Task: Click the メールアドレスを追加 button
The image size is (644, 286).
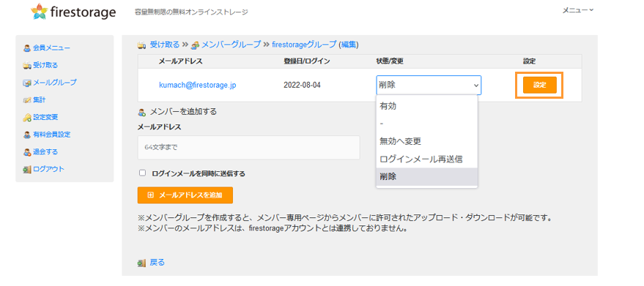Action: coord(185,195)
